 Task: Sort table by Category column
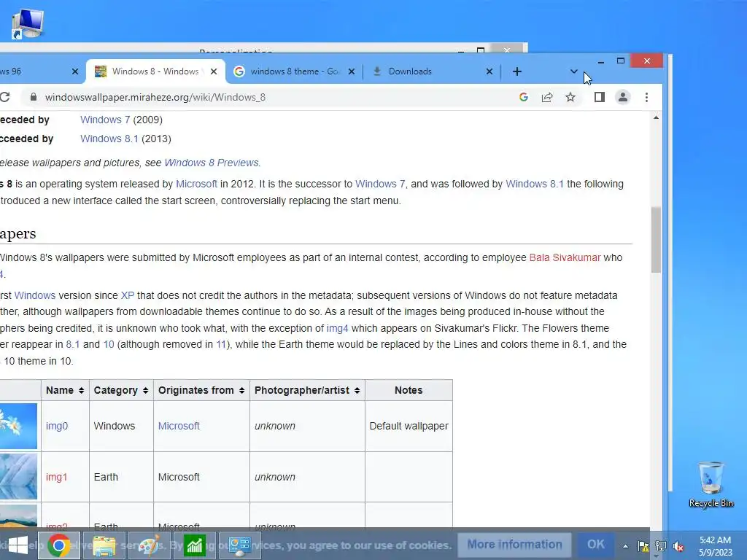click(x=121, y=391)
